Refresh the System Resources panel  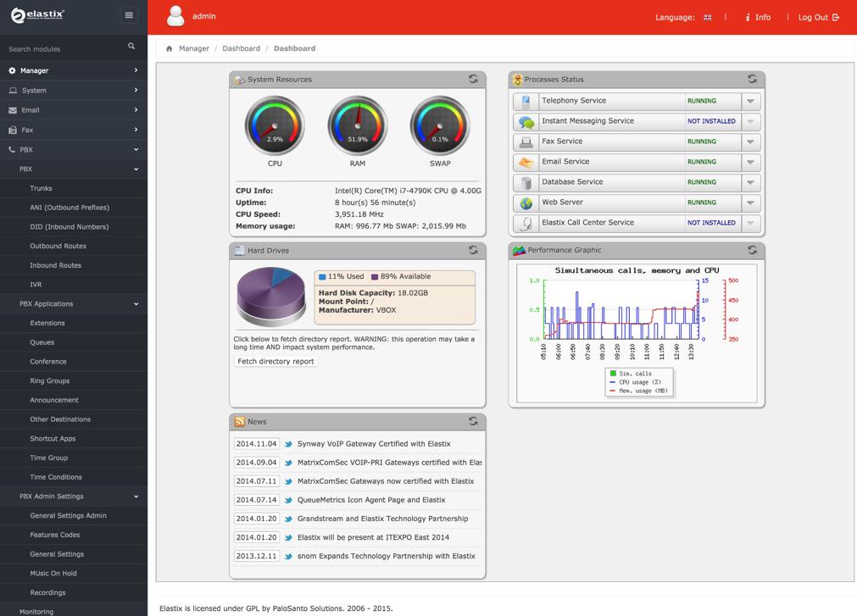click(473, 79)
